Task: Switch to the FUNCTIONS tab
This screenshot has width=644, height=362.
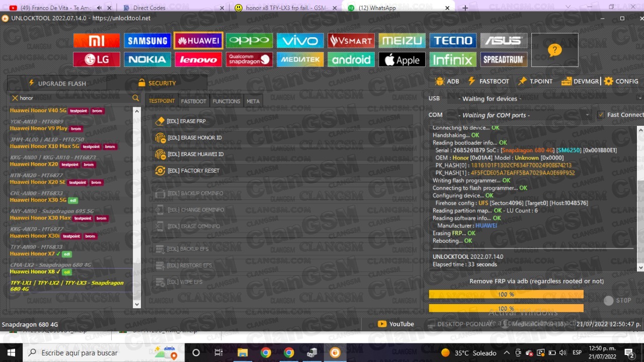Action: click(x=226, y=101)
